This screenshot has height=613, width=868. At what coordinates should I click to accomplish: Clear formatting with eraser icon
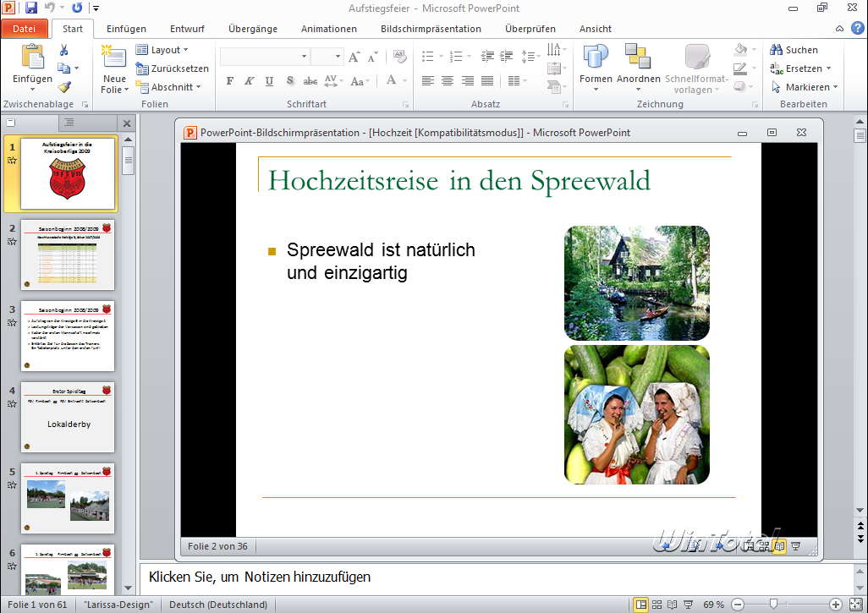(399, 57)
